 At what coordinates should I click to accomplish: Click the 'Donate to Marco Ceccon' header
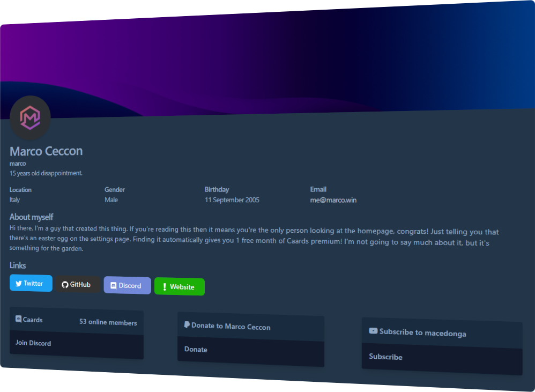(231, 326)
